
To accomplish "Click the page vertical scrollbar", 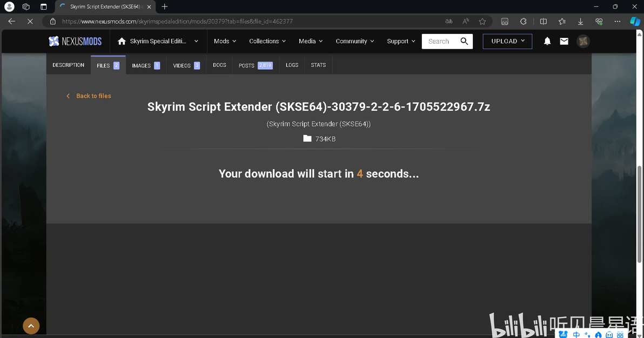I will coord(639,214).
